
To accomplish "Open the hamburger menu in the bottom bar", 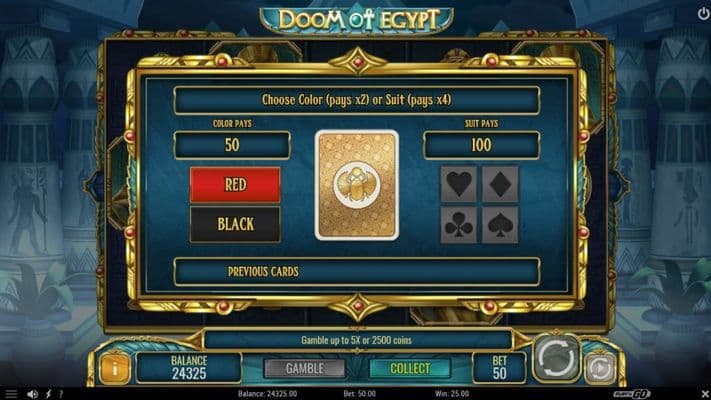I will pos(11,394).
